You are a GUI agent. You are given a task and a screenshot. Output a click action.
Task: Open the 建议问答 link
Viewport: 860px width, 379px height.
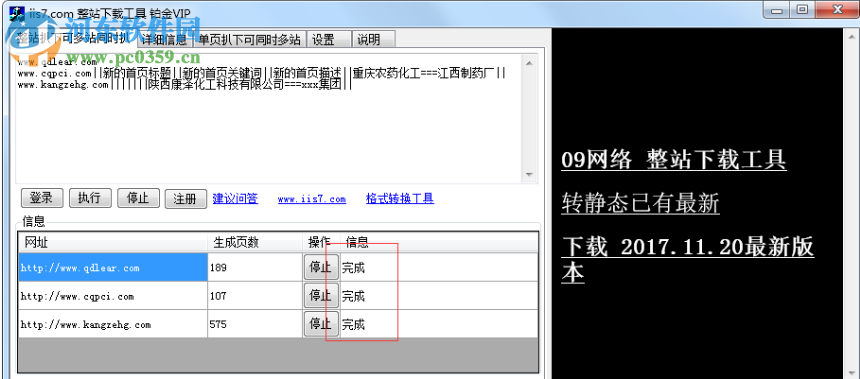(x=235, y=199)
